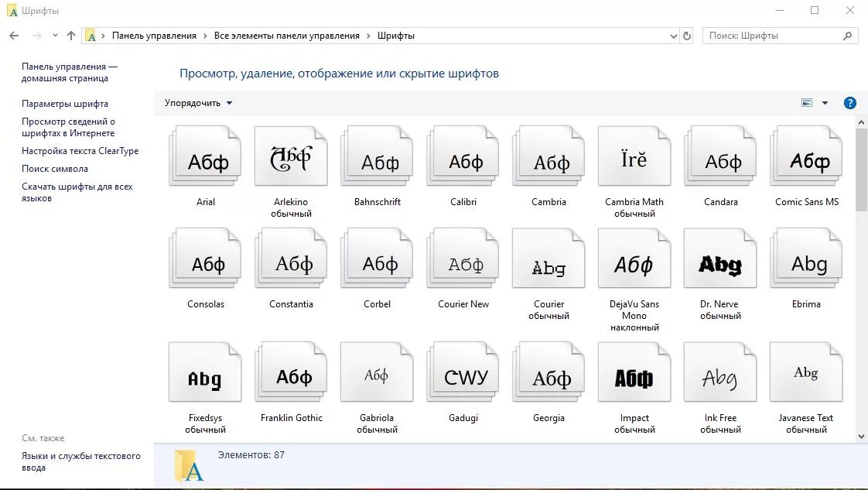This screenshot has width=868, height=490.
Task: Select the Dr. Nerve font icon
Action: (720, 258)
